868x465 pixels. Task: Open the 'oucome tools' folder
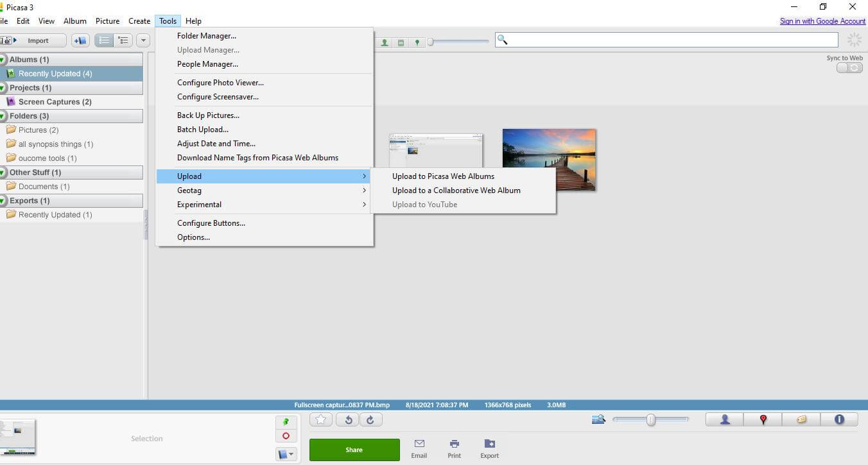point(48,158)
